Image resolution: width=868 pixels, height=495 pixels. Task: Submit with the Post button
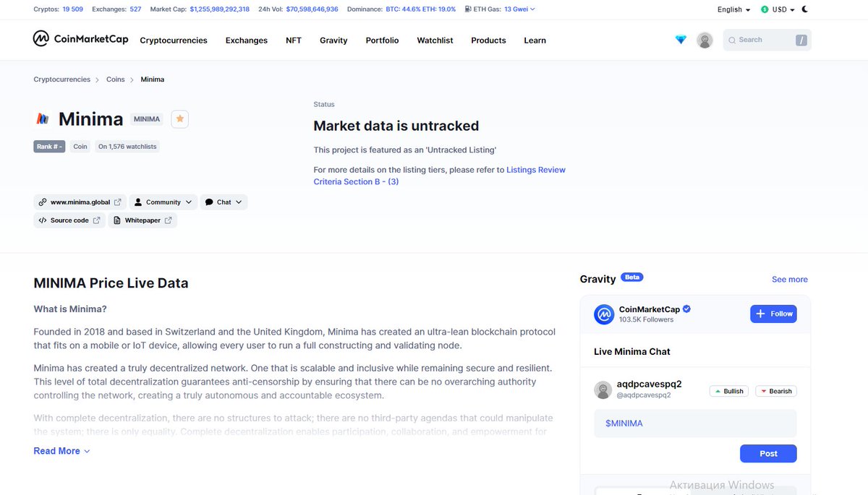[768, 454]
